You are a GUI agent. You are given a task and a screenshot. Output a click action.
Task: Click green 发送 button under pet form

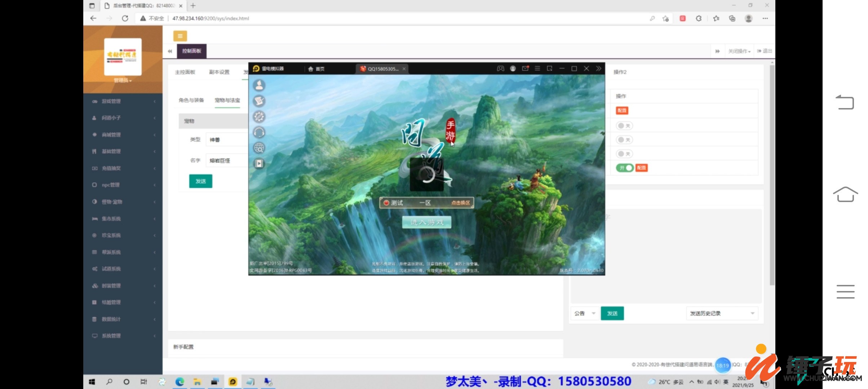(201, 181)
